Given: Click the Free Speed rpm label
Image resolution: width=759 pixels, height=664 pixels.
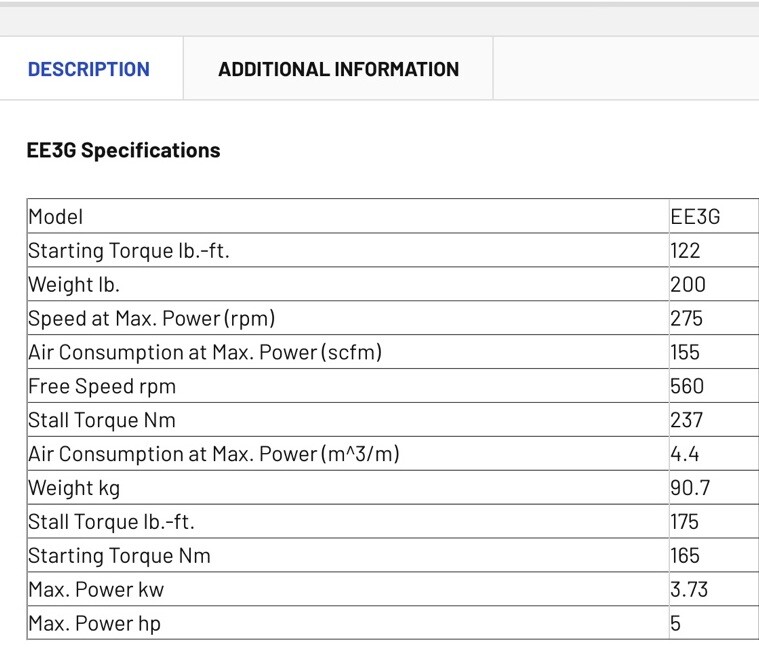Looking at the screenshot, I should [102, 386].
